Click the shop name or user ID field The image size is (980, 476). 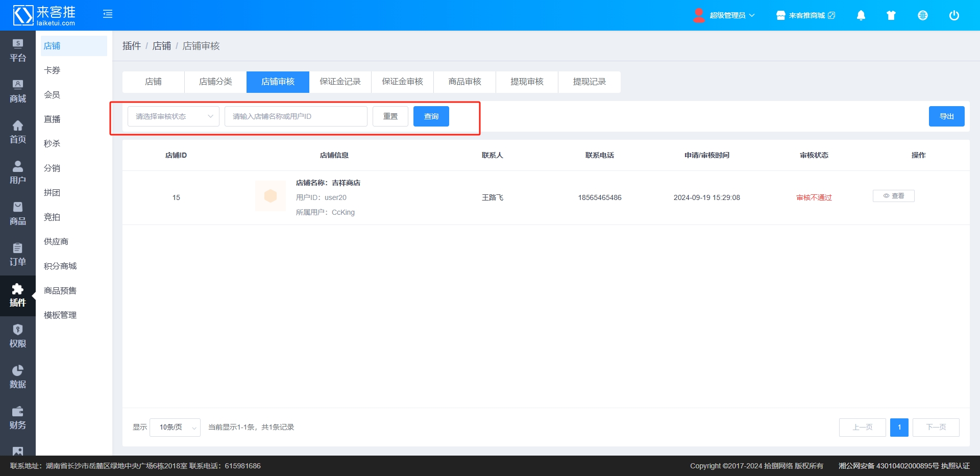coord(296,116)
